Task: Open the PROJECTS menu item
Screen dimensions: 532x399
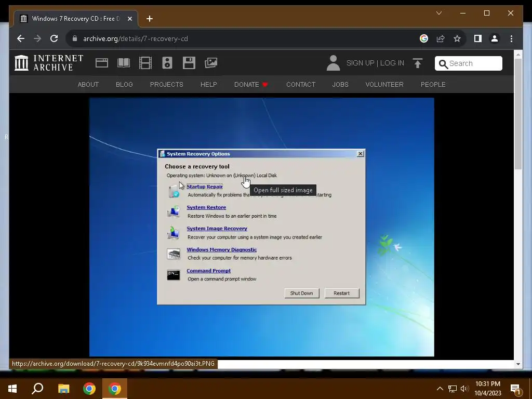Action: click(167, 85)
